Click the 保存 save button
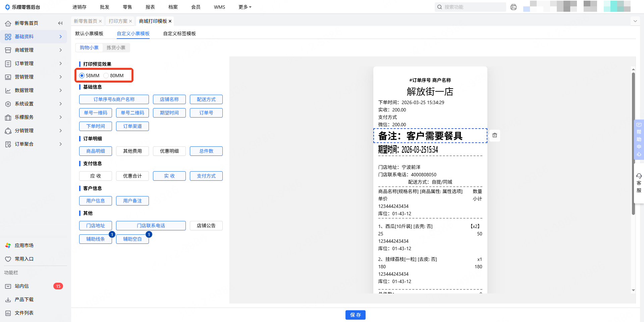This screenshot has height=322, width=644. click(x=355, y=315)
